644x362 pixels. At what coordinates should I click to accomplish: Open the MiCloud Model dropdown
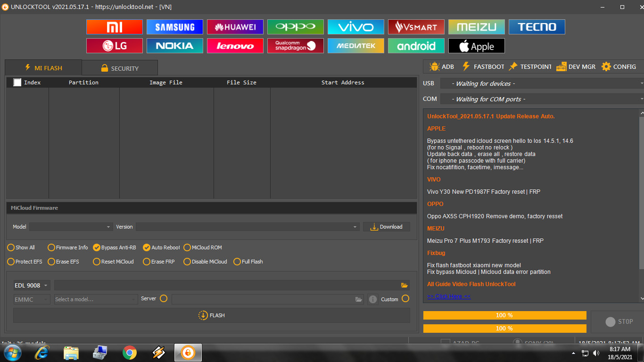point(71,227)
